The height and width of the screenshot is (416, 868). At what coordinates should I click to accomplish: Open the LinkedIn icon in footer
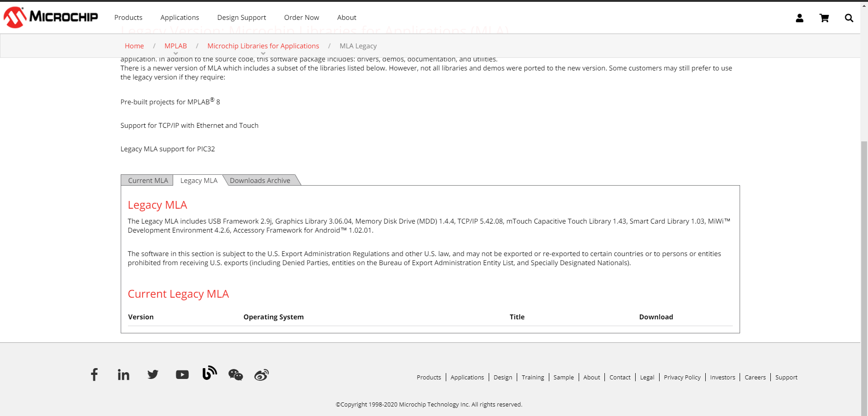click(x=123, y=374)
